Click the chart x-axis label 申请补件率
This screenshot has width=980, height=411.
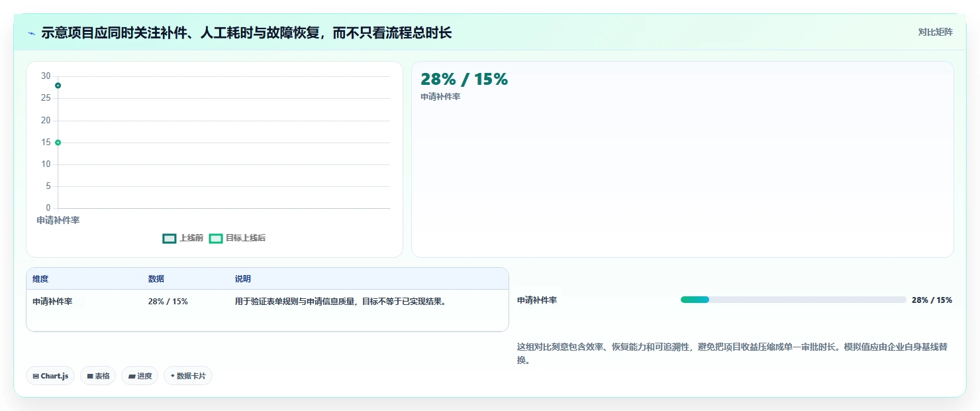[58, 220]
